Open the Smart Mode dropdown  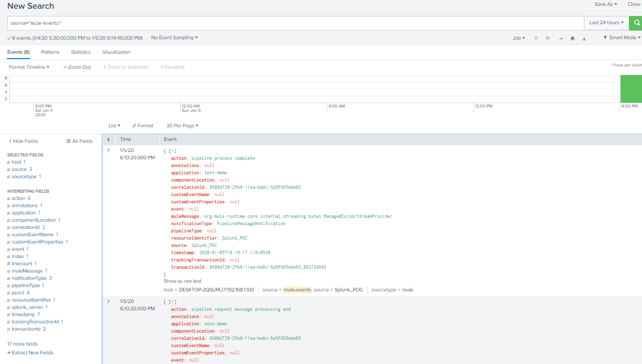coord(622,38)
